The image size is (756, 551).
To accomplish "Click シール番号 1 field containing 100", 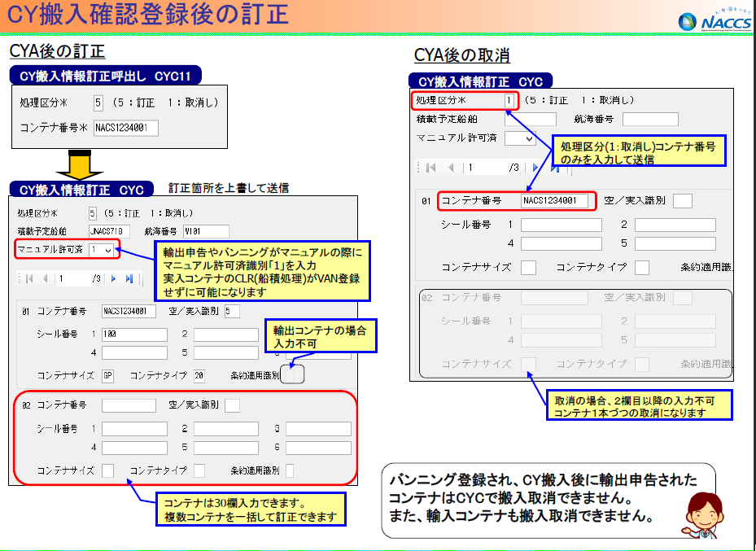I will point(135,335).
